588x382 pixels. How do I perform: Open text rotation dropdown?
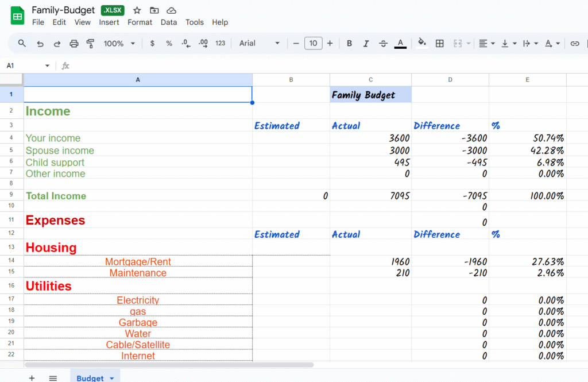(552, 44)
